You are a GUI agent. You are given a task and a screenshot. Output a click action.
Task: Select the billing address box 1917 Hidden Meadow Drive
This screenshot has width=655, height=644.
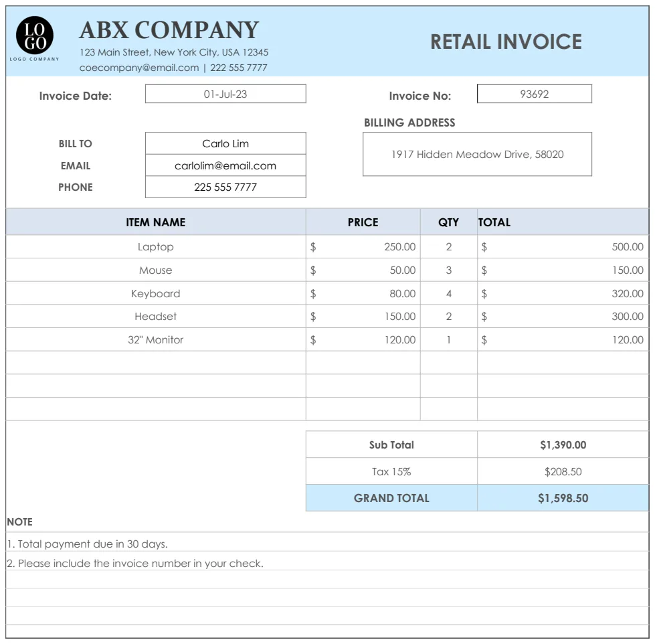tap(477, 154)
